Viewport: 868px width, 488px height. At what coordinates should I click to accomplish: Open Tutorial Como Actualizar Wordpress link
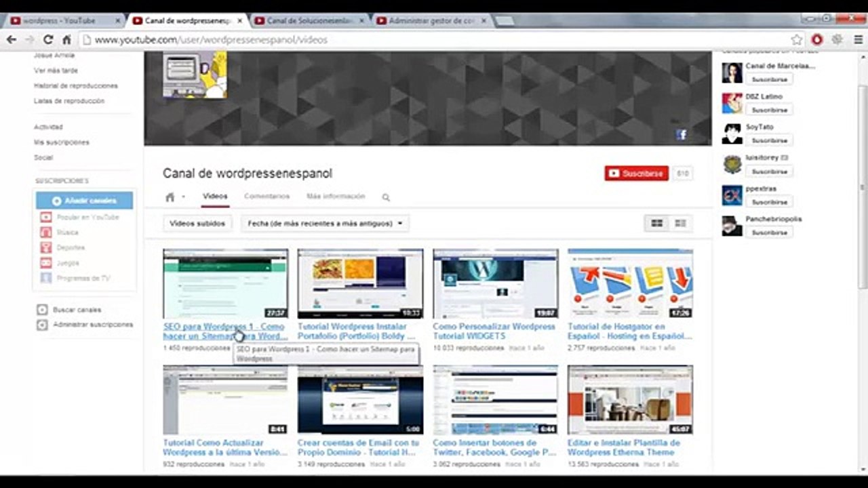tap(225, 447)
